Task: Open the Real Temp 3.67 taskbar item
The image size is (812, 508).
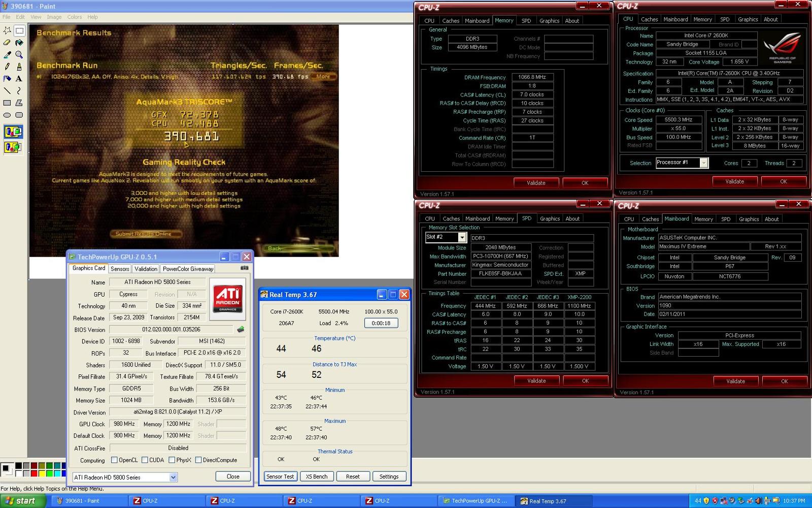Action: (x=554, y=501)
